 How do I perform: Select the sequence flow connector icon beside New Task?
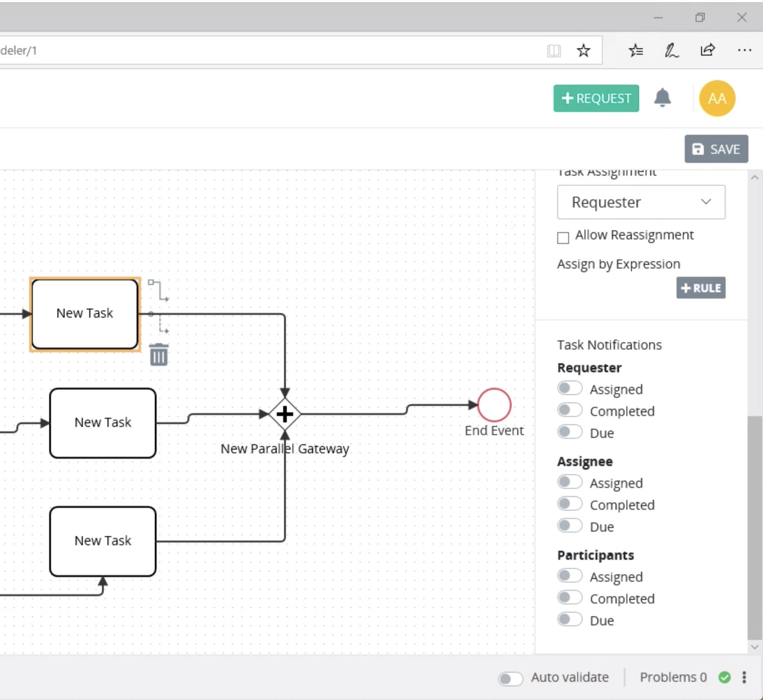[158, 290]
